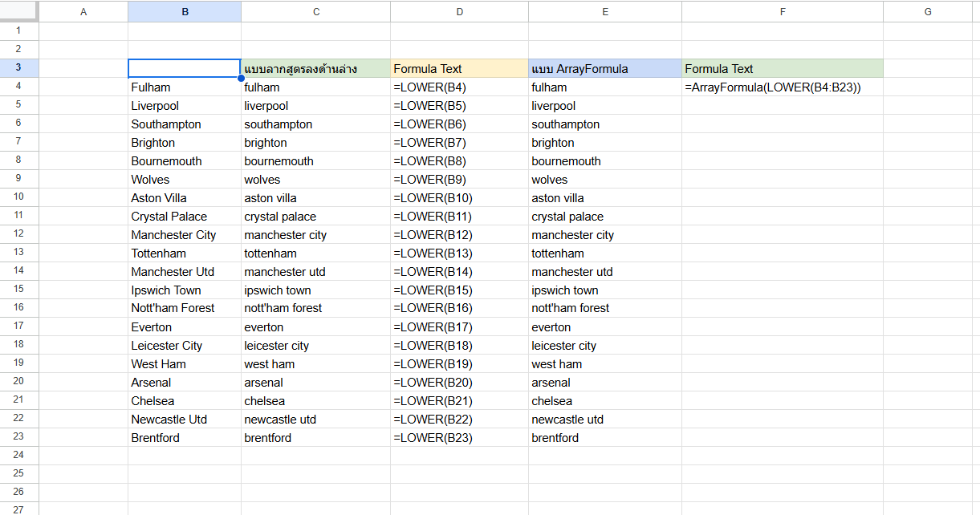
Task: Click cell 'Liverpool' in column B
Action: point(185,105)
